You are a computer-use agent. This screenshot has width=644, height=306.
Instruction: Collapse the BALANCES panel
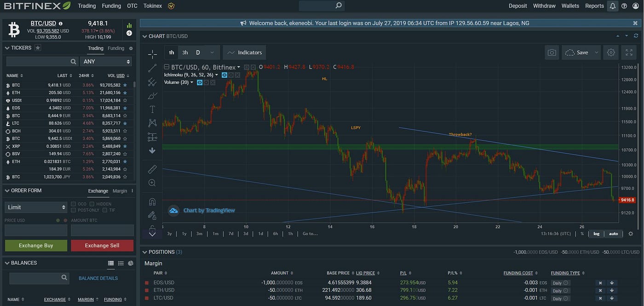click(7, 263)
